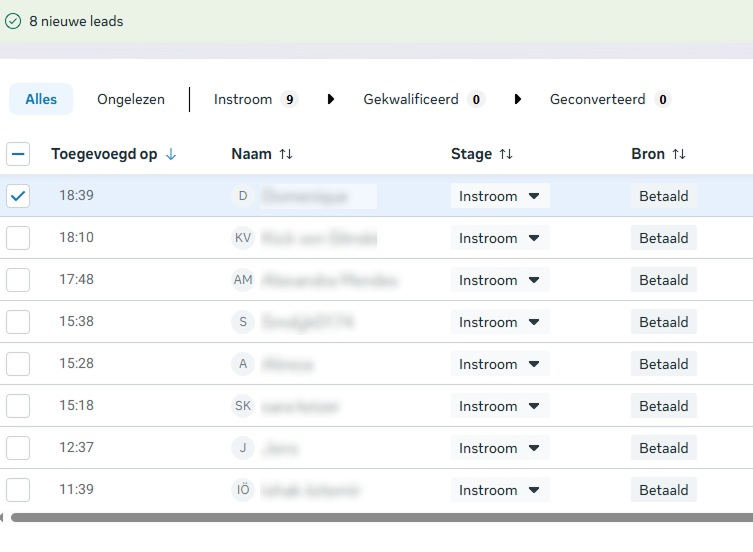Sort by Stage using the arrows icon

[506, 154]
